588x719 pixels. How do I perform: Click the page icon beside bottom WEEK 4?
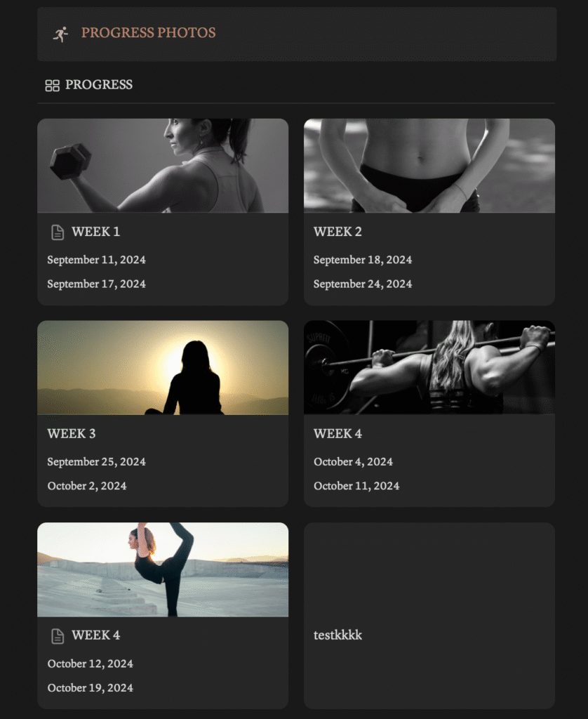click(x=58, y=636)
